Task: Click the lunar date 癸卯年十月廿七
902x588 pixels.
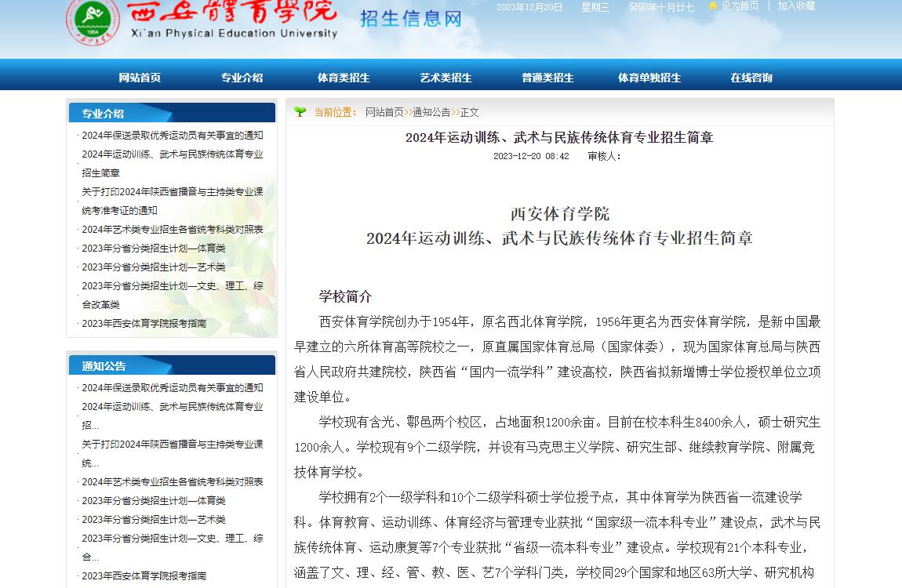Action: point(661,7)
